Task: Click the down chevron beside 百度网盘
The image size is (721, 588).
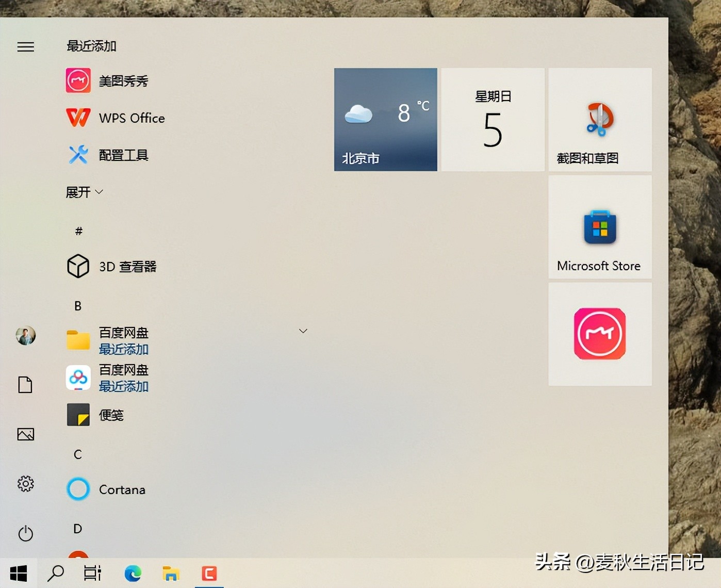Action: pyautogui.click(x=303, y=331)
